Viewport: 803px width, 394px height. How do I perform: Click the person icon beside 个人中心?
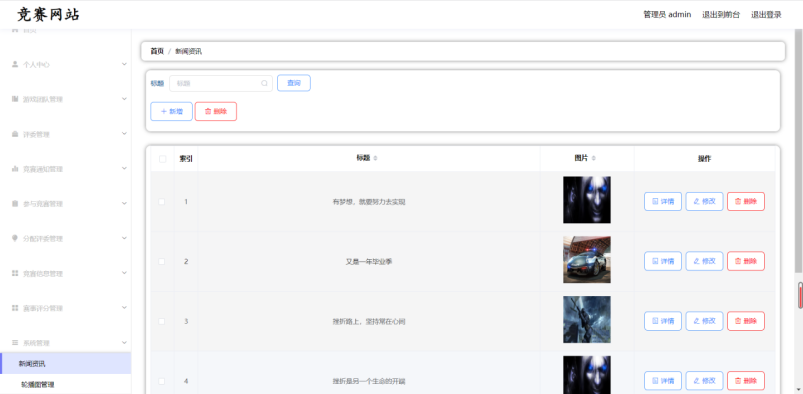coord(15,65)
